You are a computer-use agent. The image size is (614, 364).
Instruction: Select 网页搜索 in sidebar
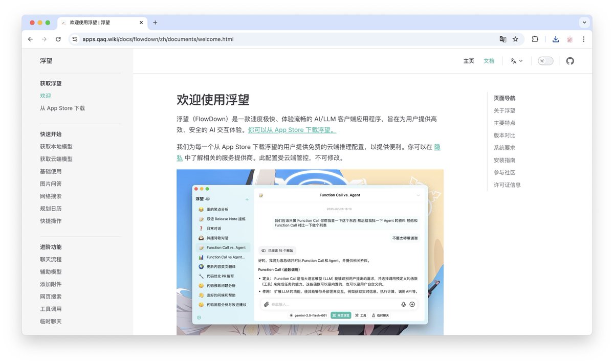(x=51, y=297)
